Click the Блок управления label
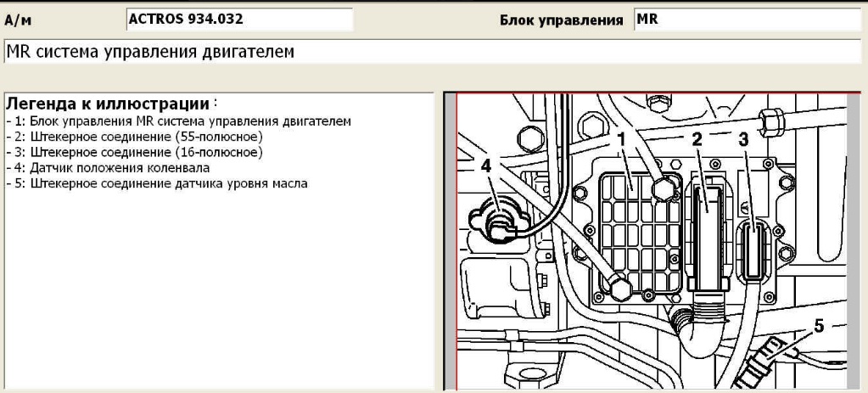Image resolution: width=868 pixels, height=393 pixels. coord(562,21)
